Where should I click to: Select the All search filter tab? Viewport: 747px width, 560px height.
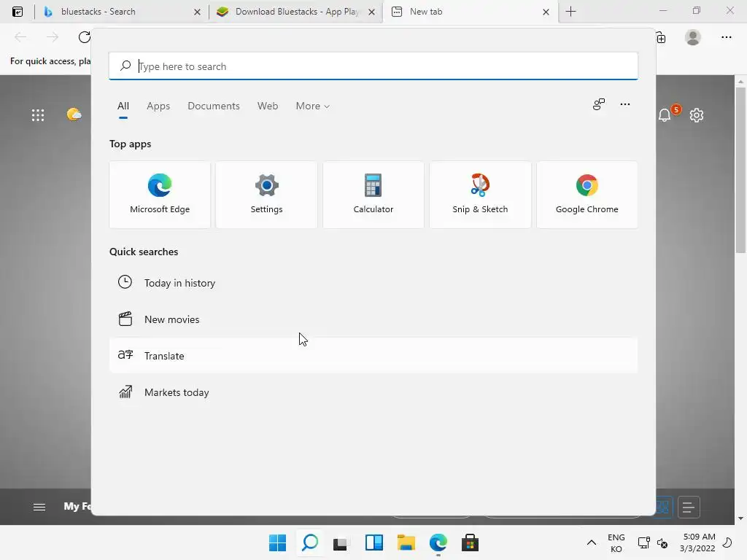[123, 106]
